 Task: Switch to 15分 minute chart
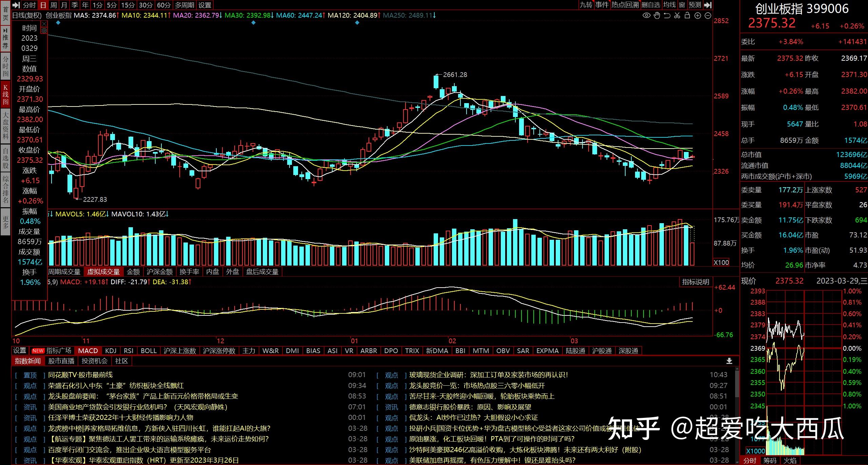(x=128, y=5)
